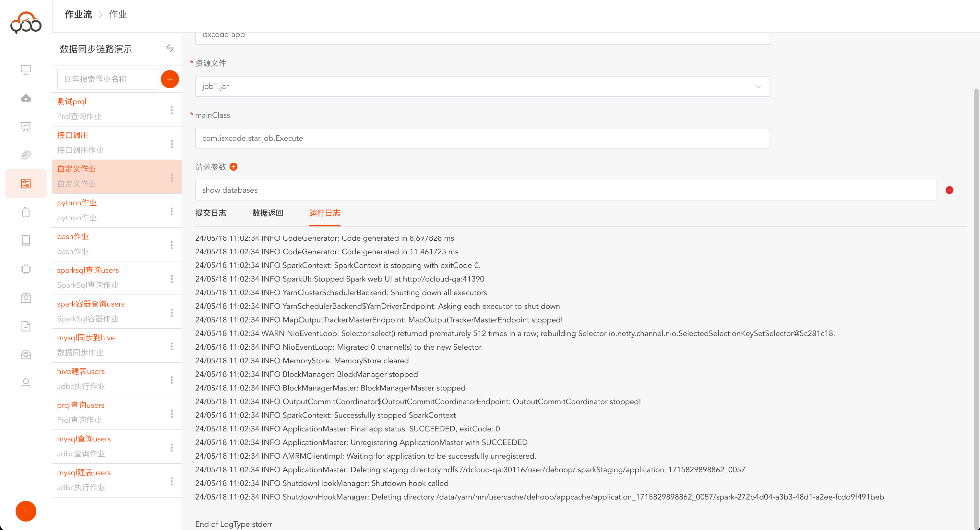This screenshot has height=530, width=980.
Task: Switch to the 提交日志 tab
Action: [210, 213]
